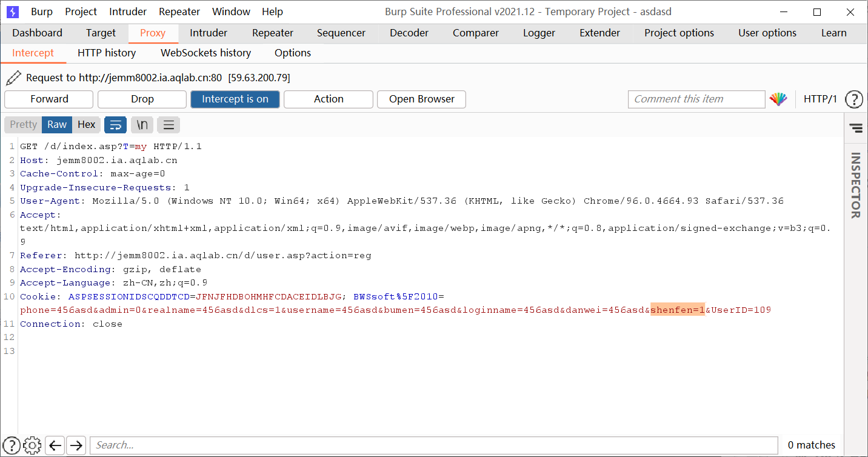Open the colorful highlight picker icon
Viewport: 868px width, 457px height.
(778, 99)
